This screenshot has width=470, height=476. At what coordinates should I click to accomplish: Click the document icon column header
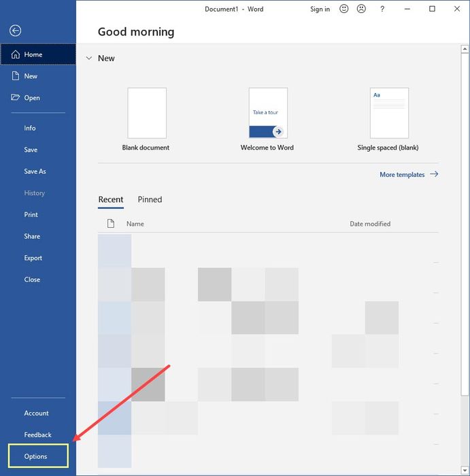111,224
